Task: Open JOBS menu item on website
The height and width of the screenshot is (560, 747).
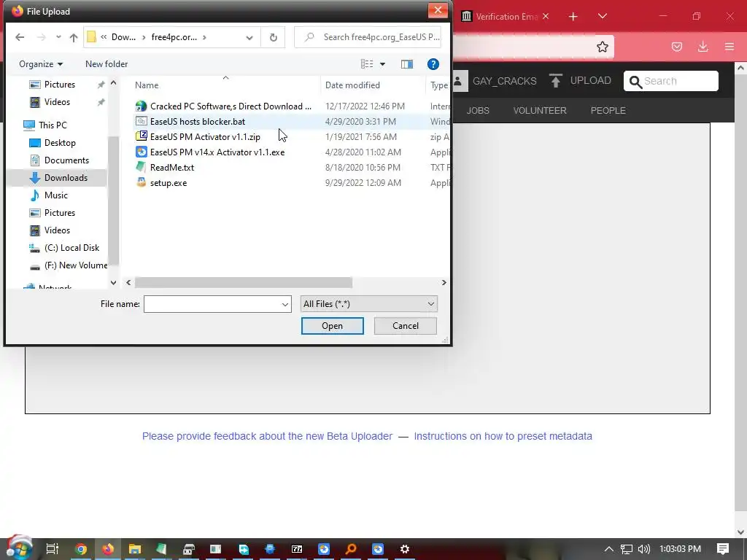Action: coord(478,111)
